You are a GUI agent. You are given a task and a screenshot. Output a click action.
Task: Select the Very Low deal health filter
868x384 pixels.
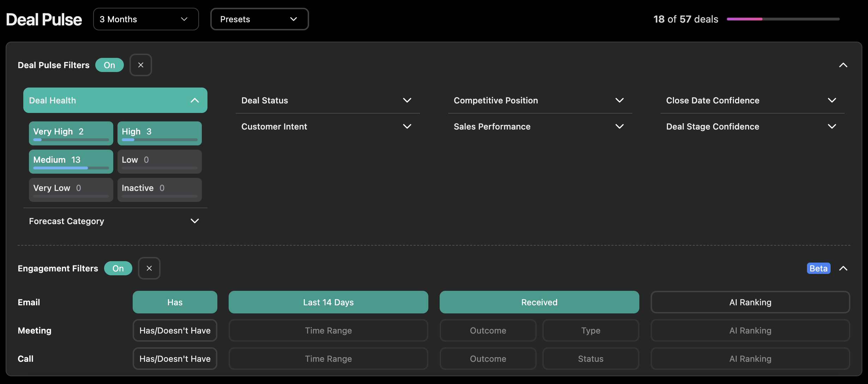[x=71, y=190]
